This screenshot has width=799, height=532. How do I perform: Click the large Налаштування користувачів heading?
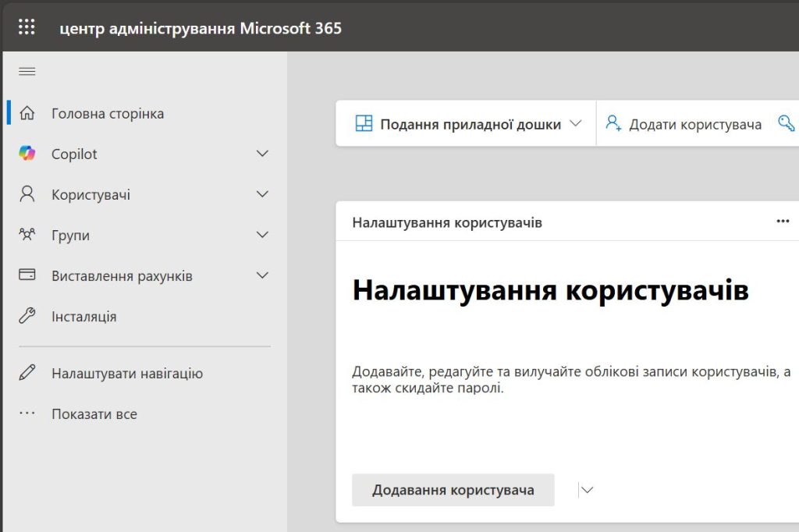(x=550, y=290)
